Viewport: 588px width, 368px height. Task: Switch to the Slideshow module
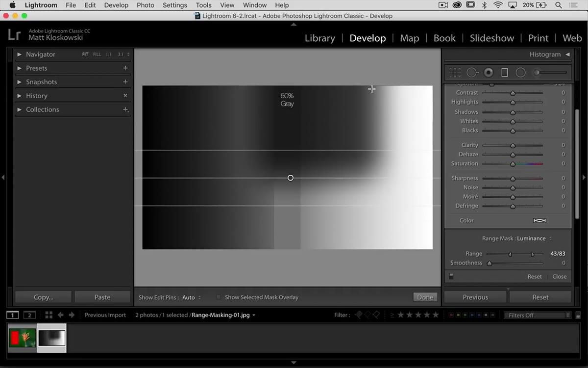492,38
